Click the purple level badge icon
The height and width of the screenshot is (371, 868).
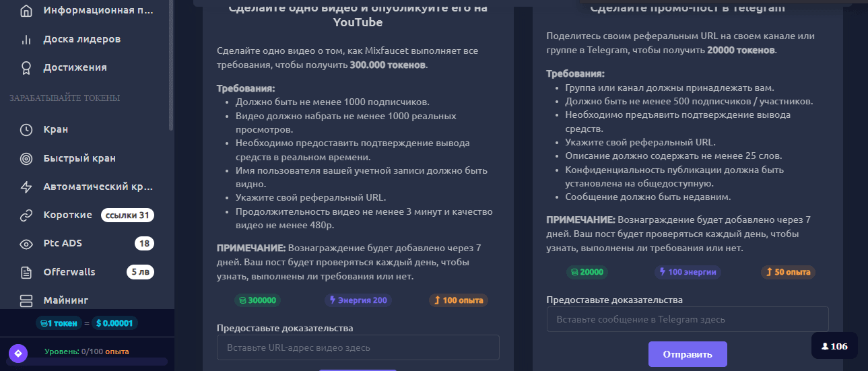[18, 352]
